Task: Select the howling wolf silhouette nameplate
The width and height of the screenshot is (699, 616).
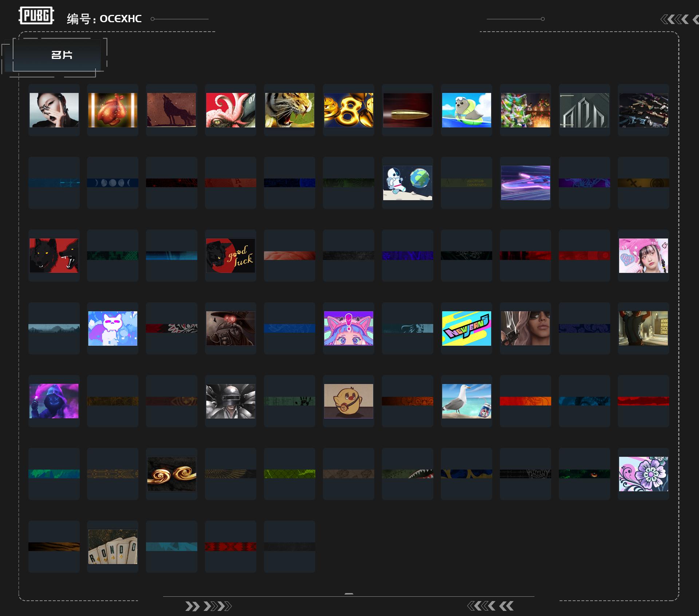Action: [x=171, y=110]
